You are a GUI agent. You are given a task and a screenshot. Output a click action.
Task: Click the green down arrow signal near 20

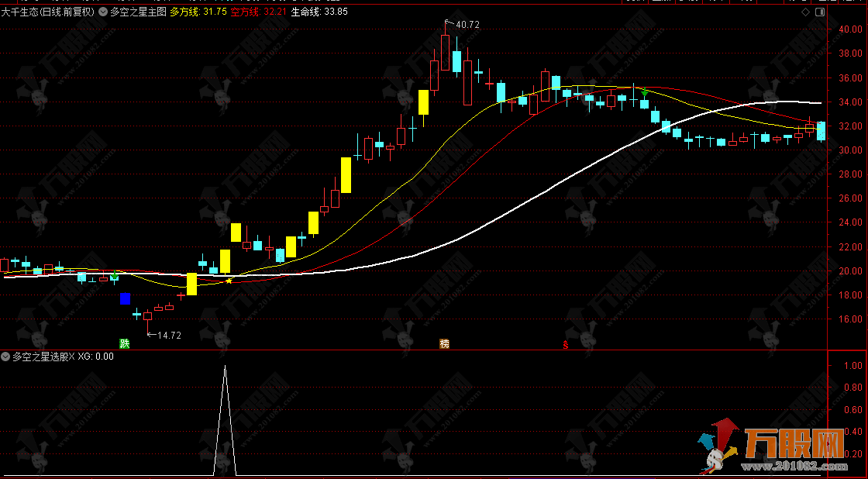point(115,276)
